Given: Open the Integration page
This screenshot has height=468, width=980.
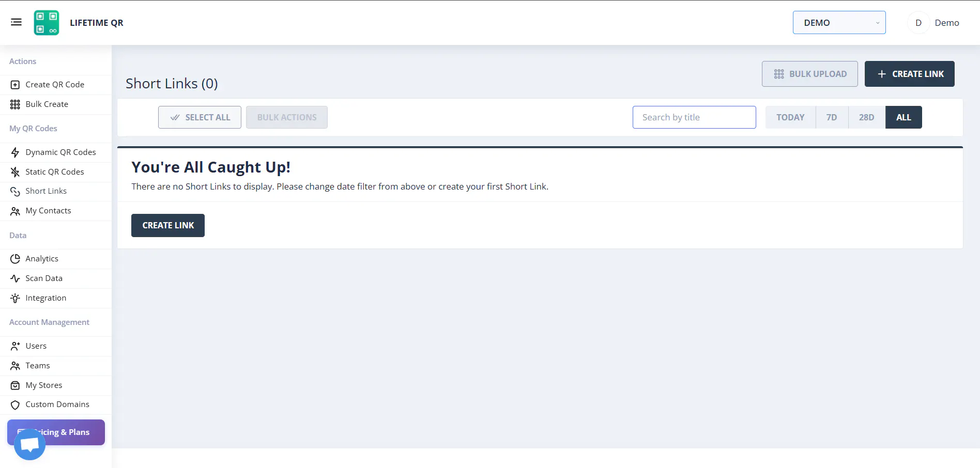Looking at the screenshot, I should pyautogui.click(x=56, y=298).
